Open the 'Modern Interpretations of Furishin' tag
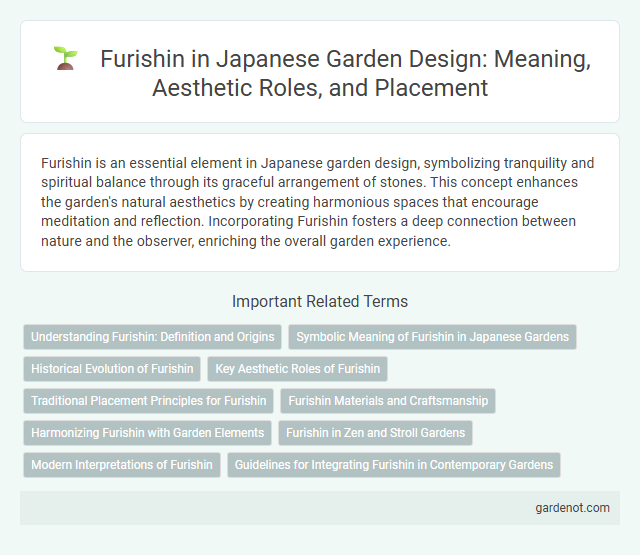The height and width of the screenshot is (555, 640). tap(122, 465)
